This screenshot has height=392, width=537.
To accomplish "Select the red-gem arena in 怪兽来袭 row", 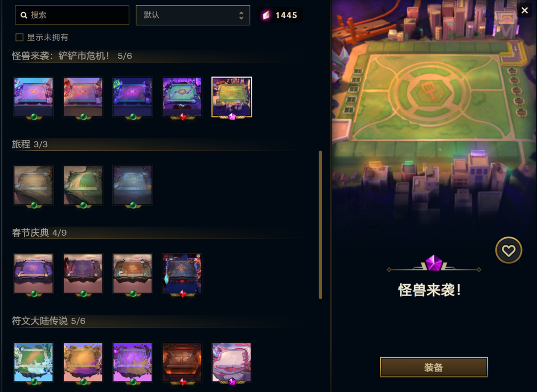I will click(x=182, y=98).
